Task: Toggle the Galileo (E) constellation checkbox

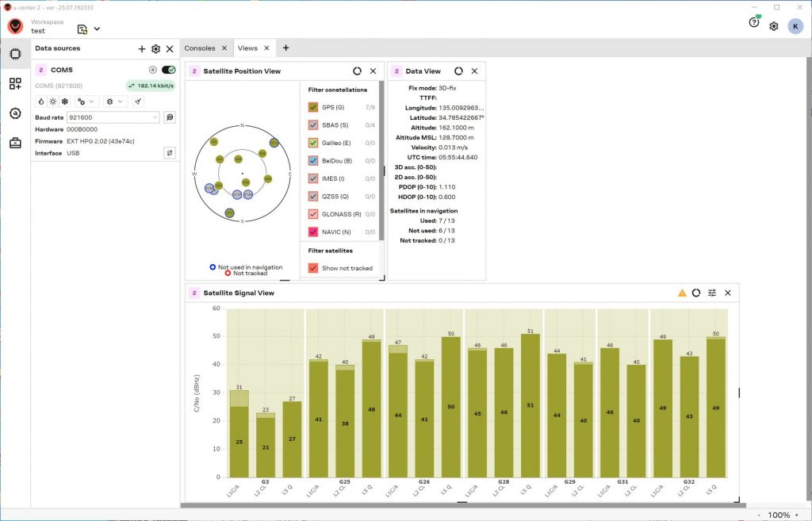Action: pyautogui.click(x=313, y=143)
